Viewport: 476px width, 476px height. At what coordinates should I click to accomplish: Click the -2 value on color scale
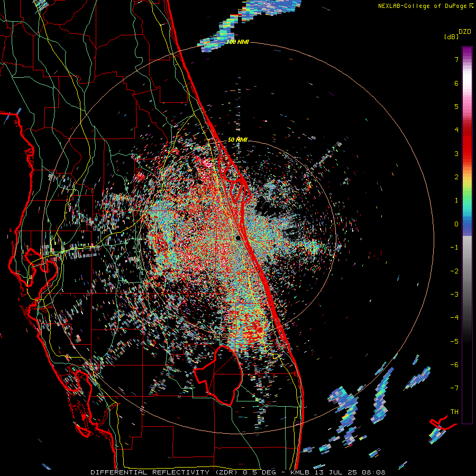pos(454,271)
